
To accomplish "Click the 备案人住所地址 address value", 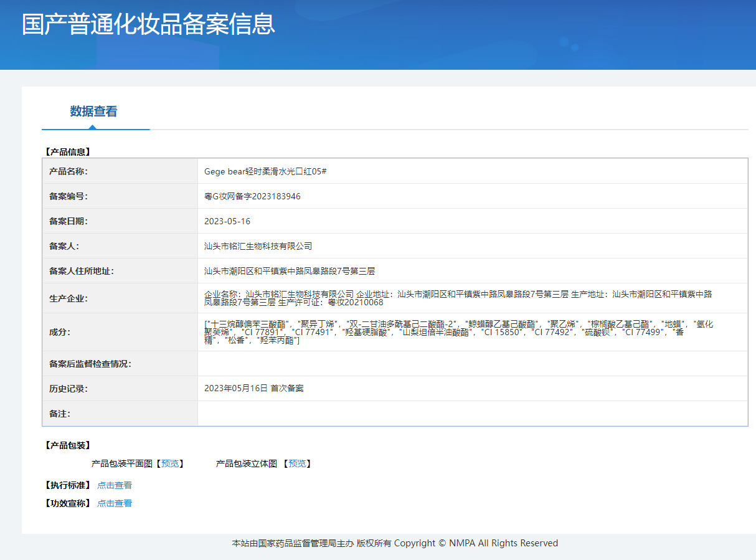I will click(x=289, y=271).
